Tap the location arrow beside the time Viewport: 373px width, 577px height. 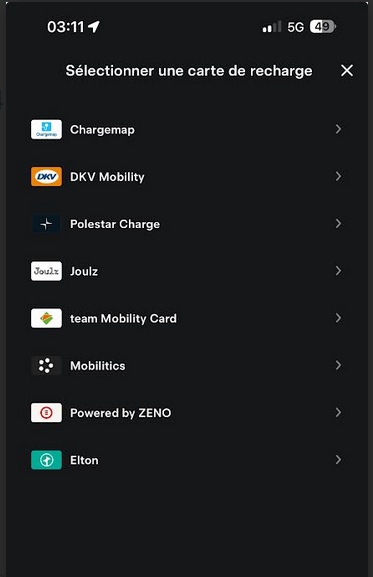point(94,26)
